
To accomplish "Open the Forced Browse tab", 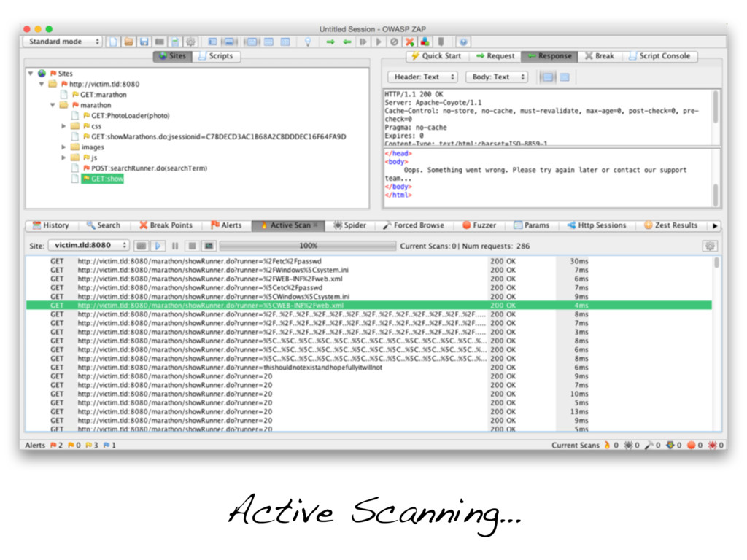I will point(414,225).
